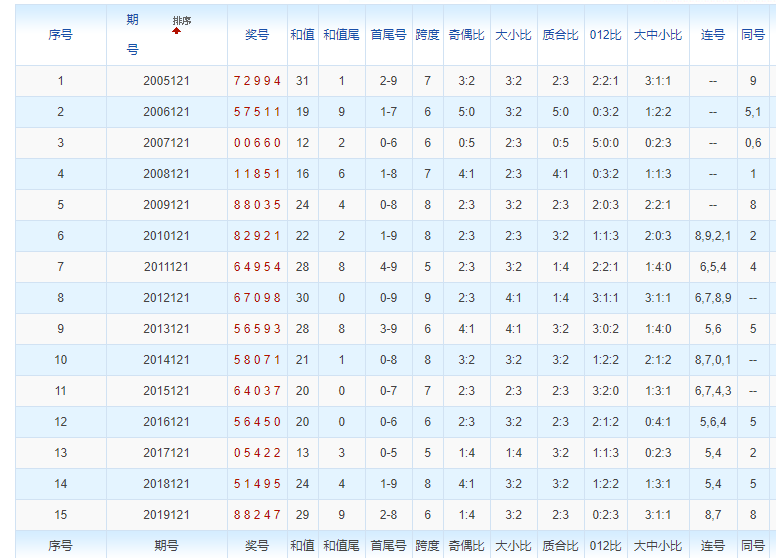Click the 质合比 header in the top row
The height and width of the screenshot is (558, 776).
coord(560,35)
